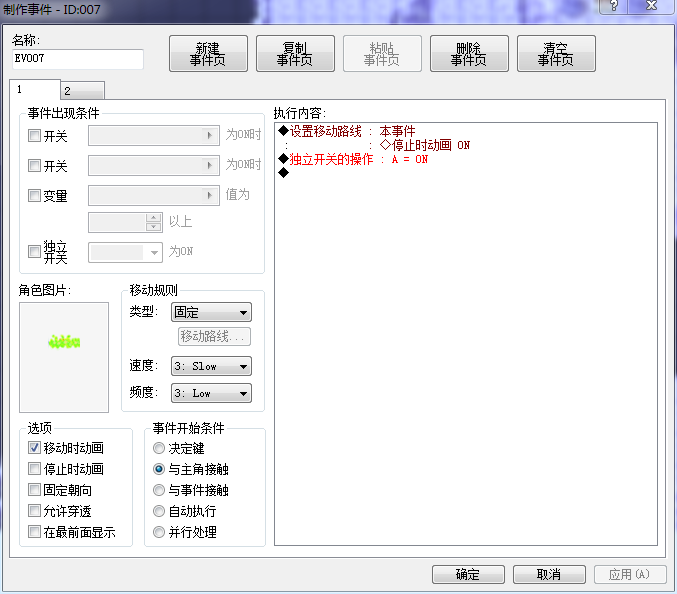Check the 固定朝向 option
The height and width of the screenshot is (594, 677).
(34, 490)
